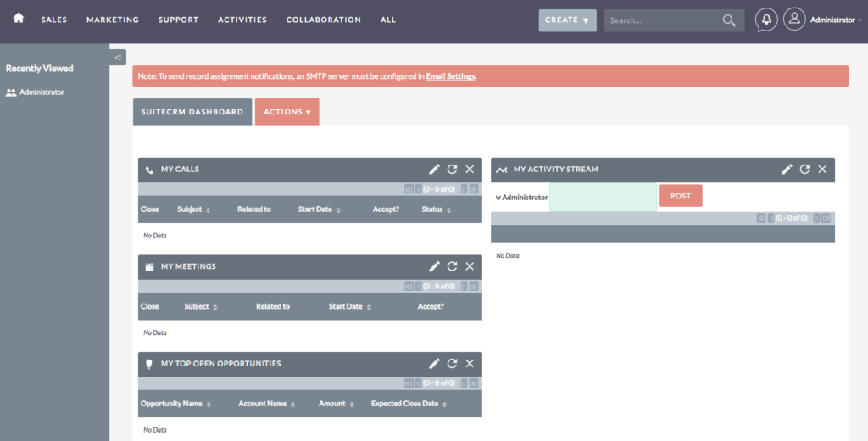
Task: Click the activity stream message input field
Action: pyautogui.click(x=603, y=197)
